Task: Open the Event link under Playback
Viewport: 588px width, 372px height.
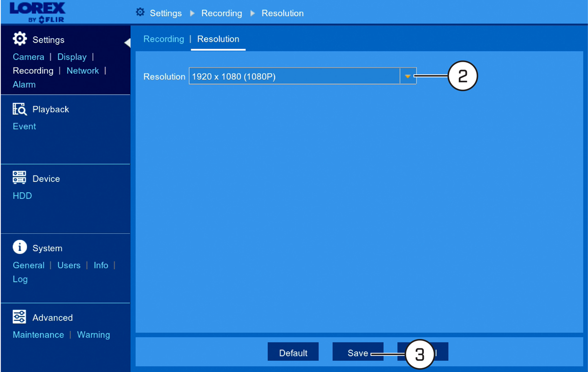Action: pos(24,126)
